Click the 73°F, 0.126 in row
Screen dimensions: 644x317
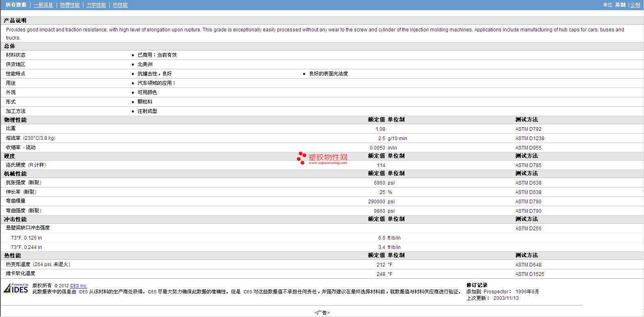[26, 238]
